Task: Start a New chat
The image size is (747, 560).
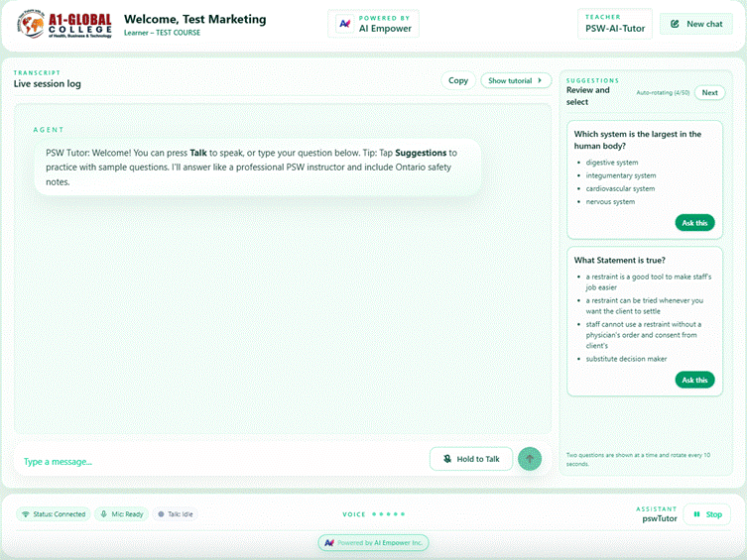Action: (x=696, y=24)
